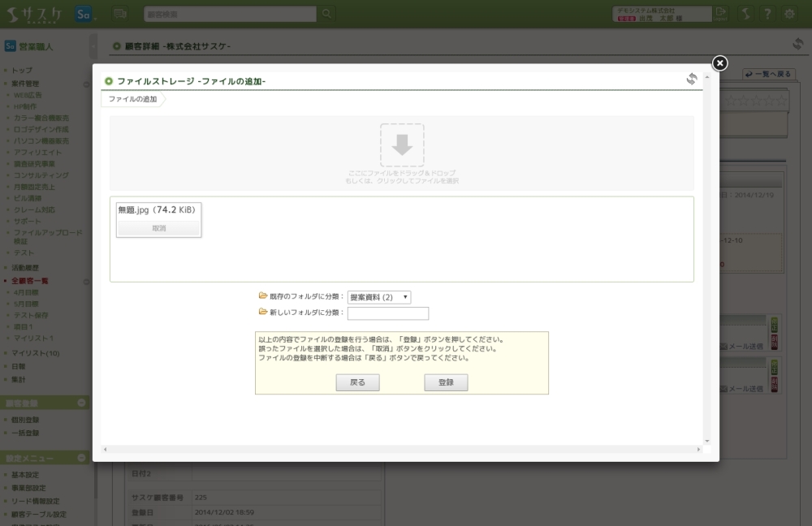Close the file storage dialog with X
The image size is (812, 526).
coord(719,63)
